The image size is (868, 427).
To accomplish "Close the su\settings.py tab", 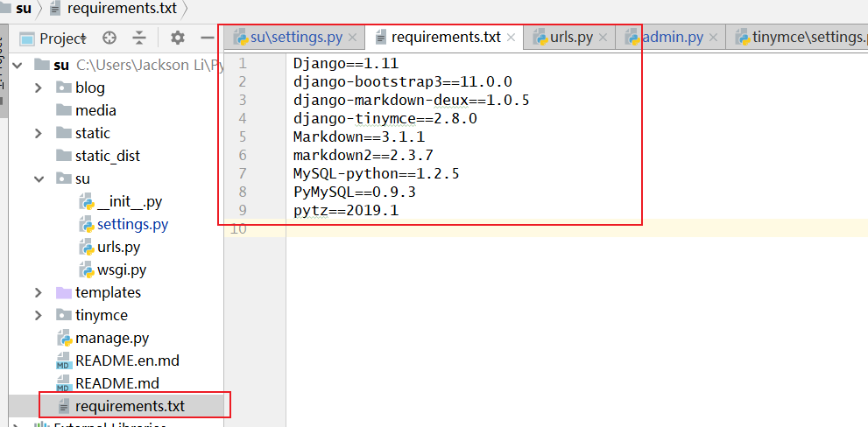I will click(x=352, y=38).
